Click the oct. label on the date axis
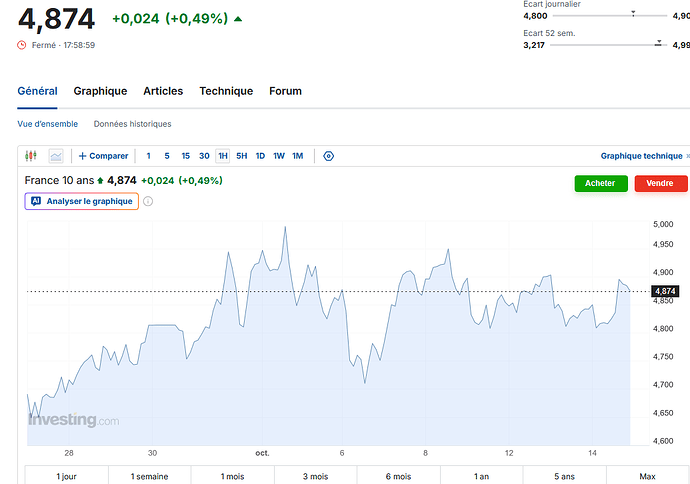Image resolution: width=690 pixels, height=484 pixels. [x=262, y=453]
